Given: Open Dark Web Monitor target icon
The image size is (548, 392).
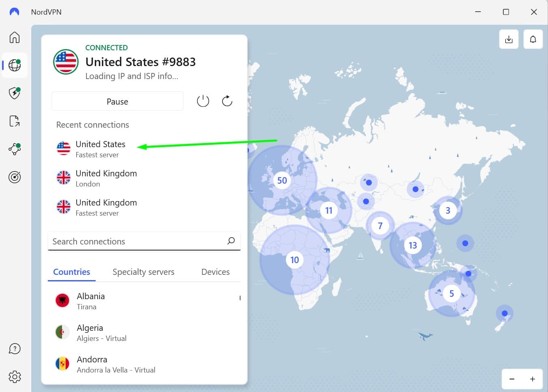Looking at the screenshot, I should (x=15, y=177).
